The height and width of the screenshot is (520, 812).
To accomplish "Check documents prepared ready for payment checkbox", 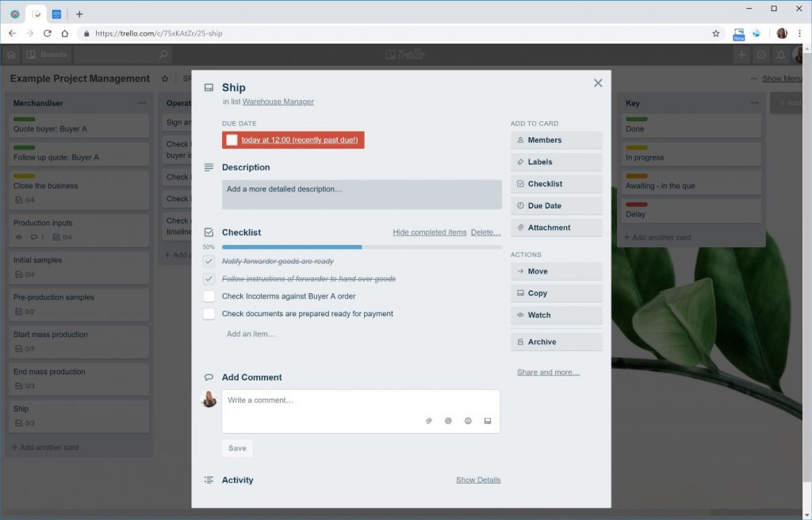I will (209, 314).
